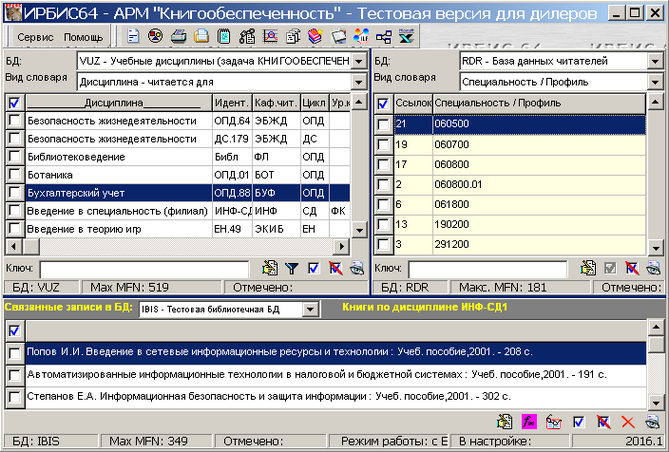Click the Цикл column header
Screen dimensions: 669x452
point(314,103)
